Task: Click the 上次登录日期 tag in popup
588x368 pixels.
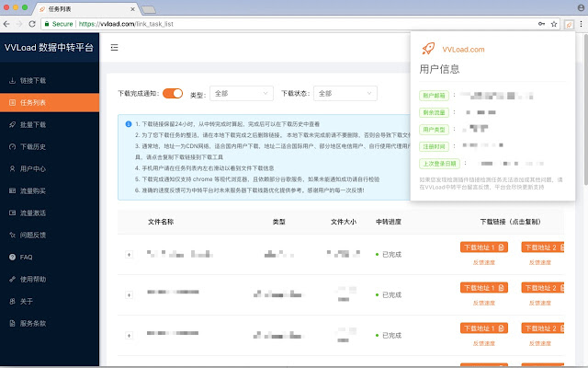Action: click(x=439, y=164)
